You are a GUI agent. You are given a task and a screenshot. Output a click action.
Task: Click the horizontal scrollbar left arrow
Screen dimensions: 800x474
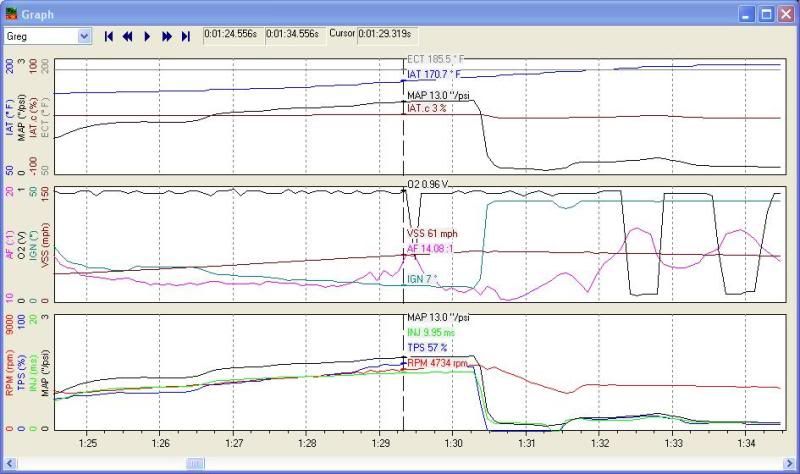[8, 464]
